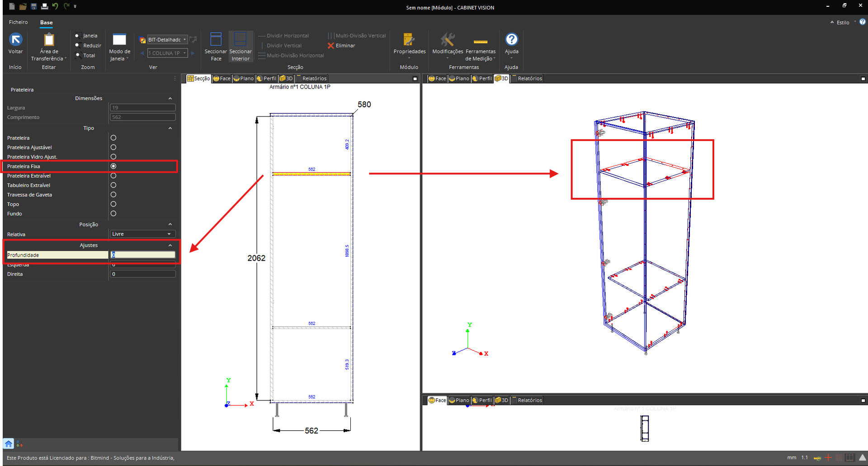Click the Modo de Janela icon
Image resolution: width=868 pixels, height=466 pixels.
pyautogui.click(x=119, y=39)
